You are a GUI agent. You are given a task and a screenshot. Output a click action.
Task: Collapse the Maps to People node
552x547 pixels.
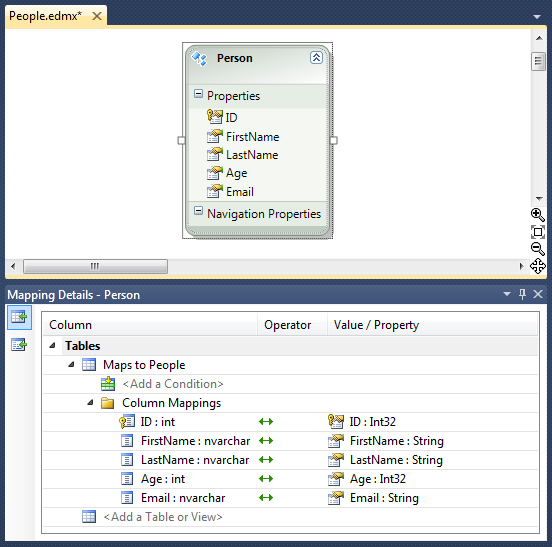point(71,364)
